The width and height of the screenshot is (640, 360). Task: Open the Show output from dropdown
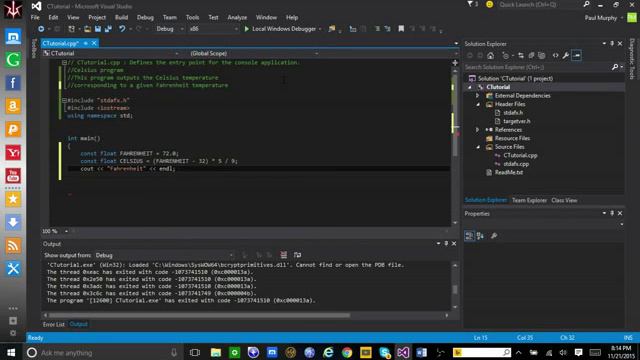pos(164,255)
